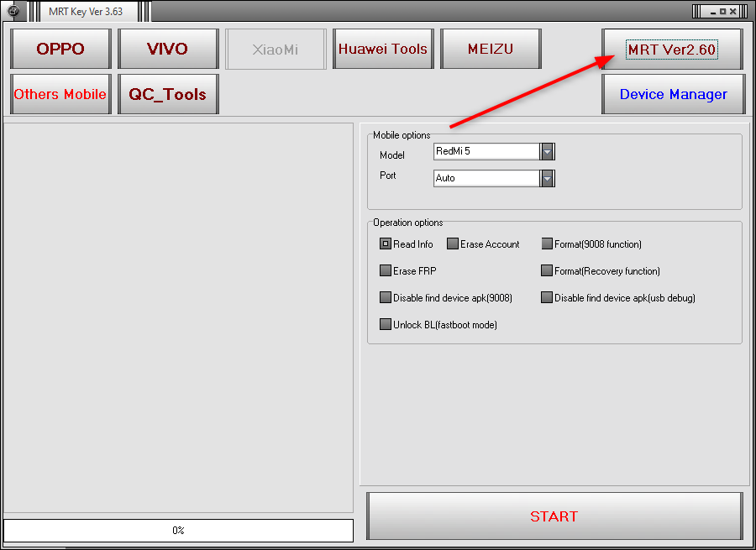The width and height of the screenshot is (756, 550).
Task: Toggle the Read Info checkbox
Action: pyautogui.click(x=386, y=244)
